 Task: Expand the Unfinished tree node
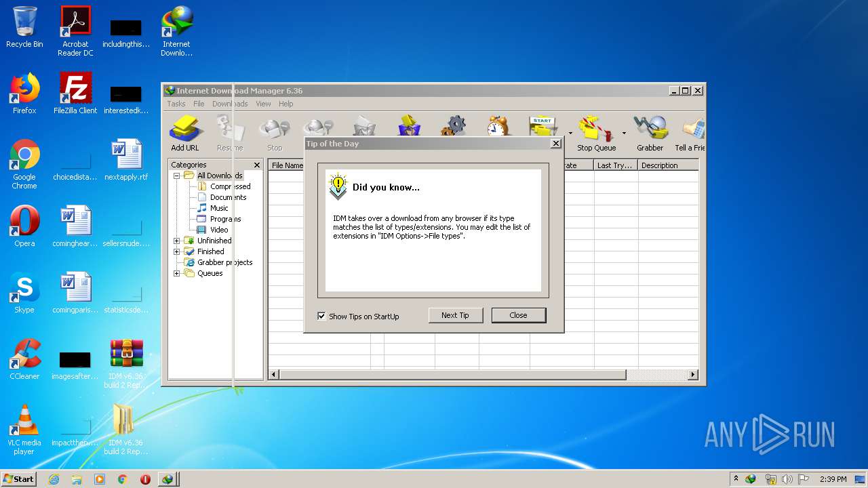pyautogui.click(x=177, y=241)
